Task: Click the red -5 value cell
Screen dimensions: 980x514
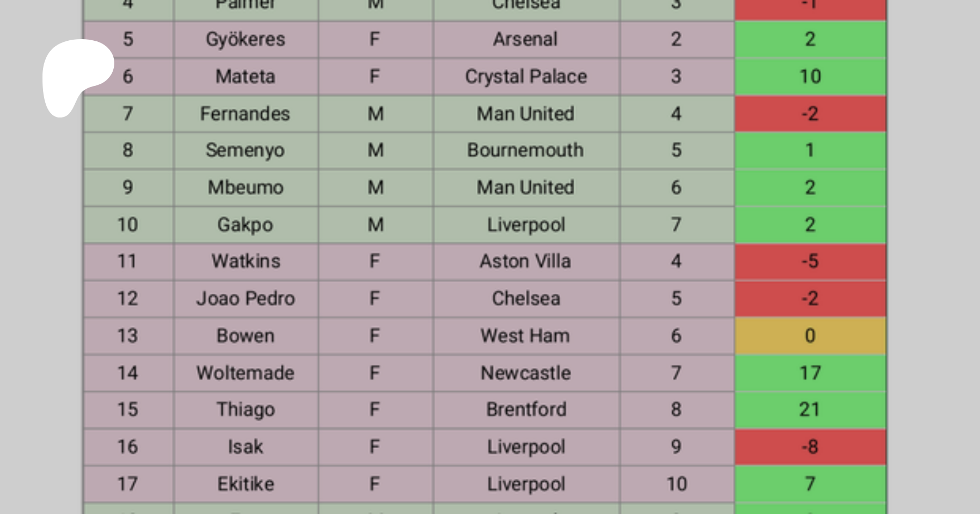Action: [810, 262]
